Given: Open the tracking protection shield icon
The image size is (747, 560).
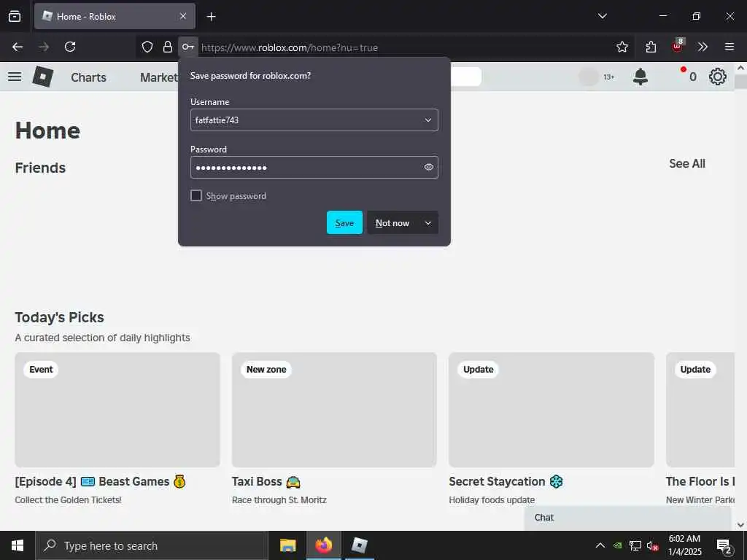Looking at the screenshot, I should pos(147,47).
